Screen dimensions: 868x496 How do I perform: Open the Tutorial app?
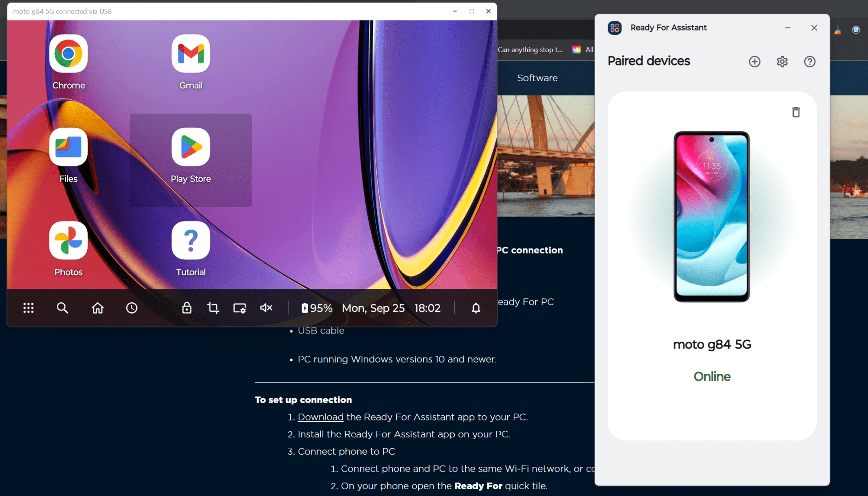pos(191,241)
